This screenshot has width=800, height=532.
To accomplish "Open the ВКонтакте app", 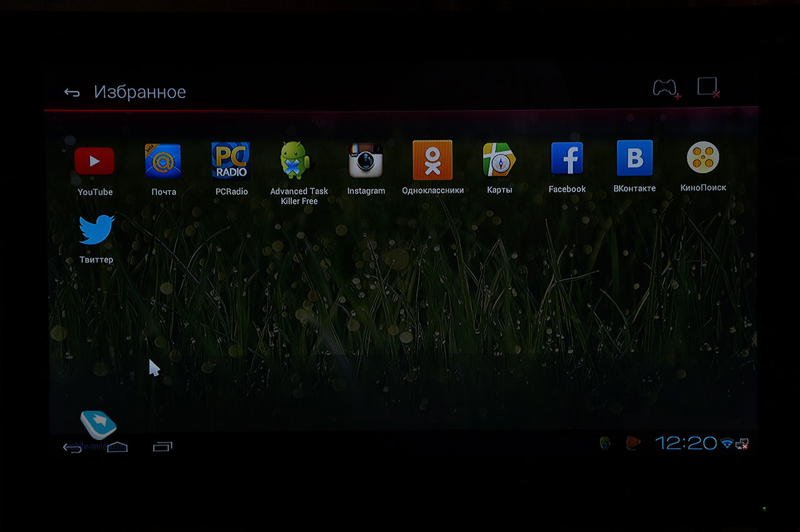I will tap(634, 158).
